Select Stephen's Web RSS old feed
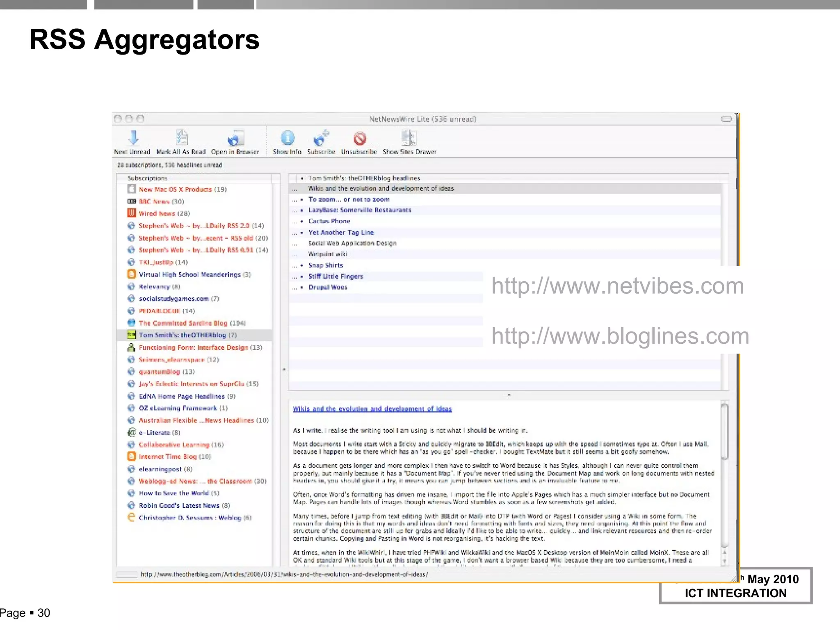Screen dimensions: 840x630 (x=194, y=238)
